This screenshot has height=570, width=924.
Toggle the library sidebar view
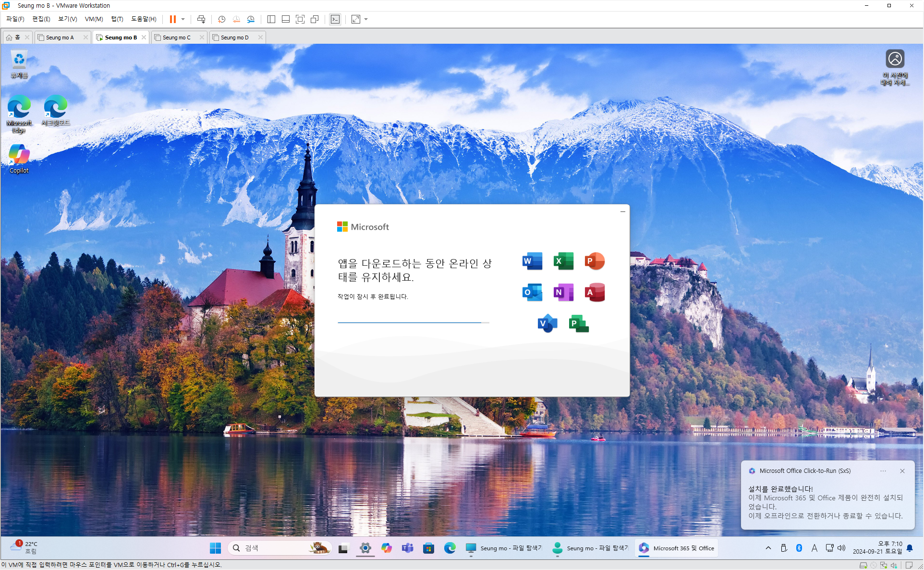[x=271, y=19]
